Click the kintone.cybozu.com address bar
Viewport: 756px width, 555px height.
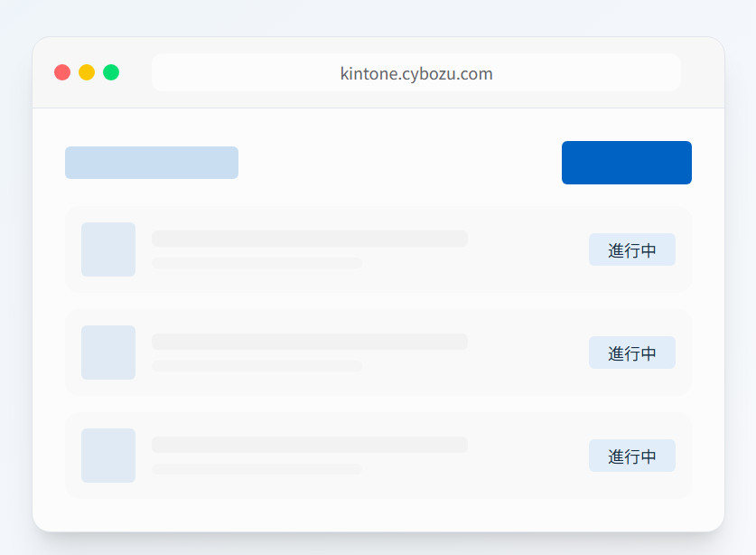[x=416, y=73]
